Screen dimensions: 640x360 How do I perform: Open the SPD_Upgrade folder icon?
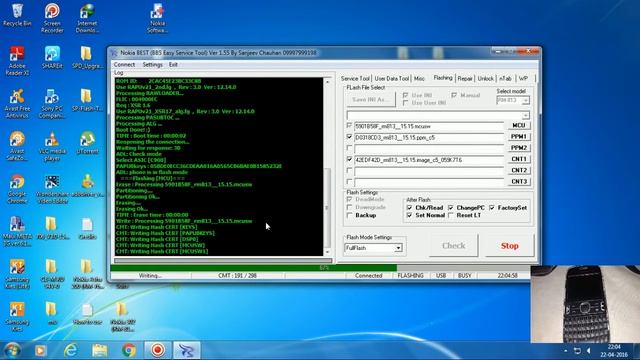pyautogui.click(x=87, y=57)
